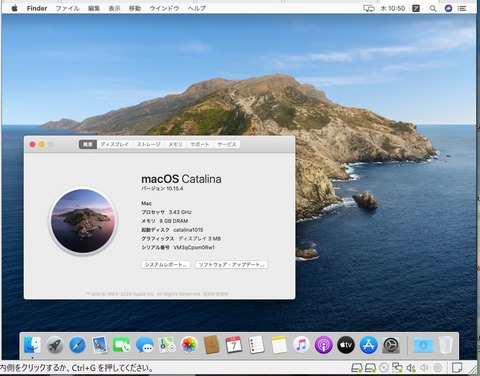
Task: Open Finder from the Dock
Action: pyautogui.click(x=33, y=345)
